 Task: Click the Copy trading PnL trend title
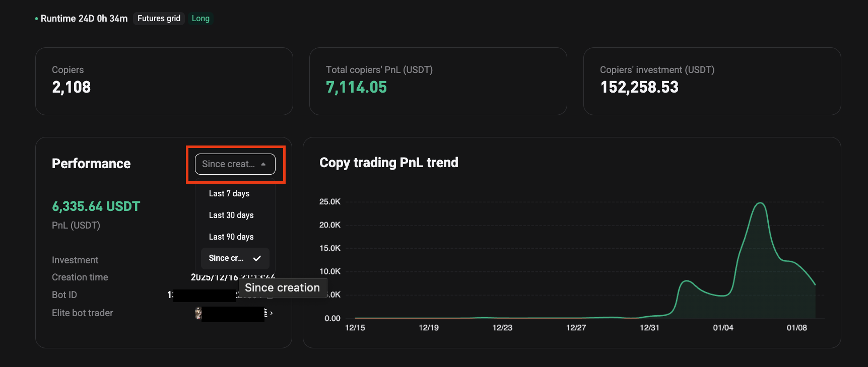click(x=389, y=163)
